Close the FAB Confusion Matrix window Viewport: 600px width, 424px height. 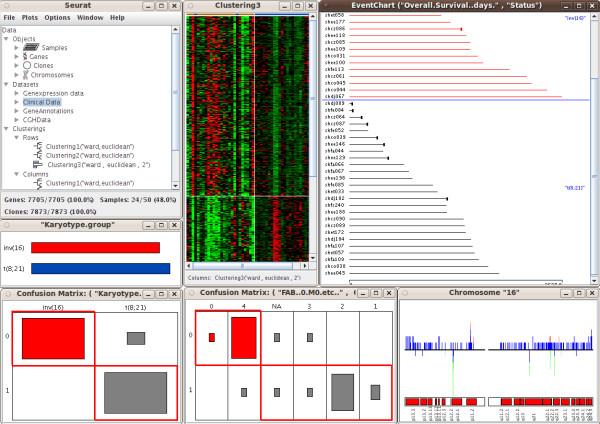[389, 293]
